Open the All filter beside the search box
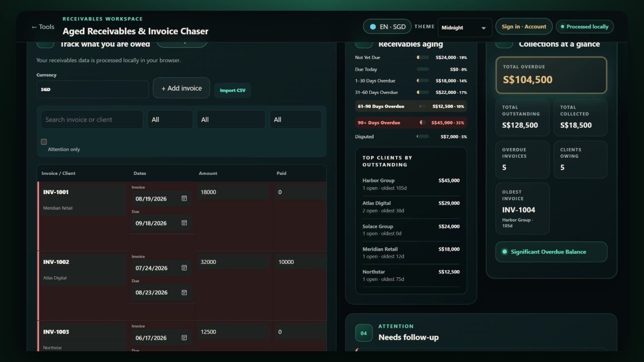This screenshot has width=644, height=362. click(x=170, y=120)
